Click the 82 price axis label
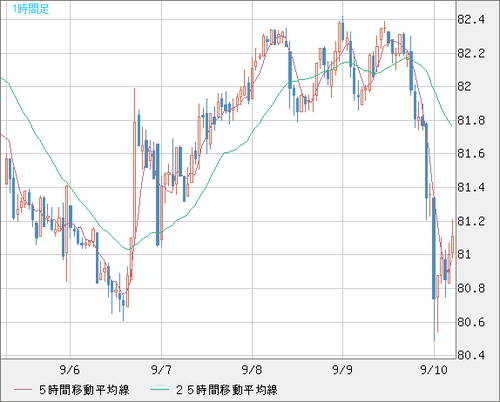This screenshot has height=402, width=500. (x=464, y=87)
